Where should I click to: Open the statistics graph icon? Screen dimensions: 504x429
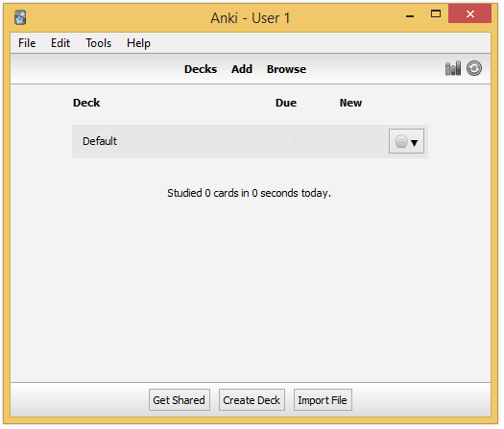tap(452, 68)
